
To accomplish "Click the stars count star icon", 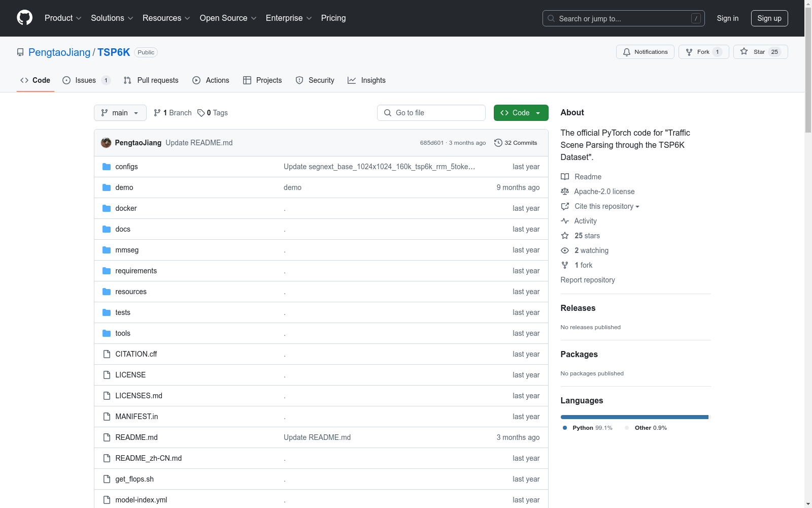I will click(x=565, y=236).
